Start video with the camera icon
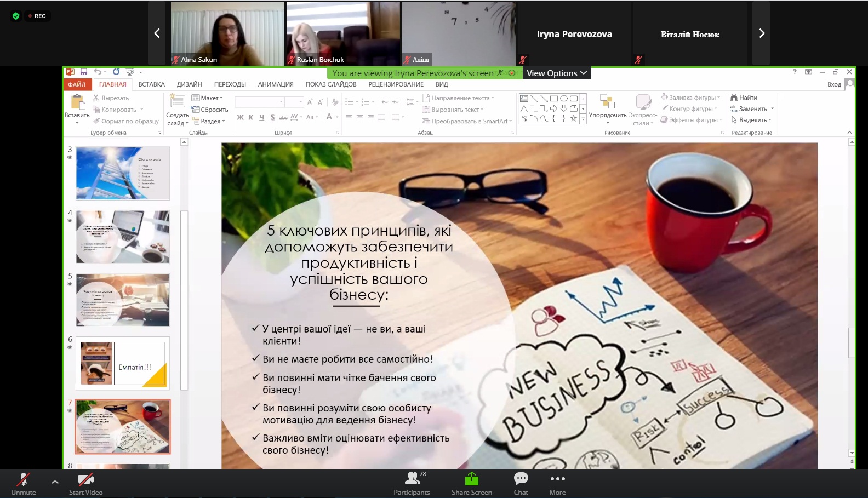 coord(85,484)
